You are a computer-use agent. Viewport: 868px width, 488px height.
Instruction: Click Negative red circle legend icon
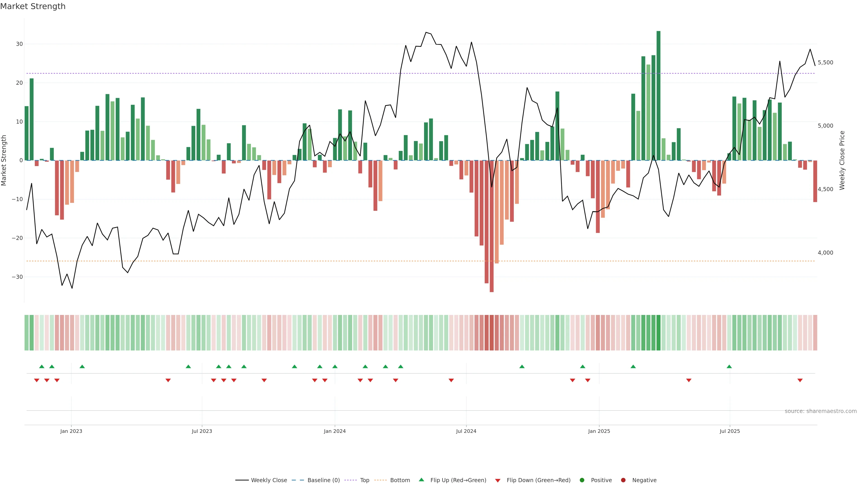pyautogui.click(x=623, y=480)
